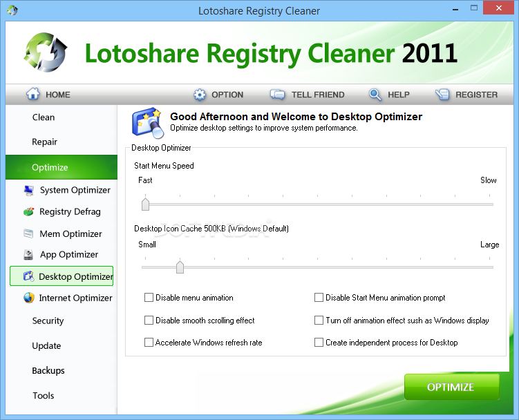The height and width of the screenshot is (420, 519).
Task: Click the Help magnifier icon
Action: 375,95
